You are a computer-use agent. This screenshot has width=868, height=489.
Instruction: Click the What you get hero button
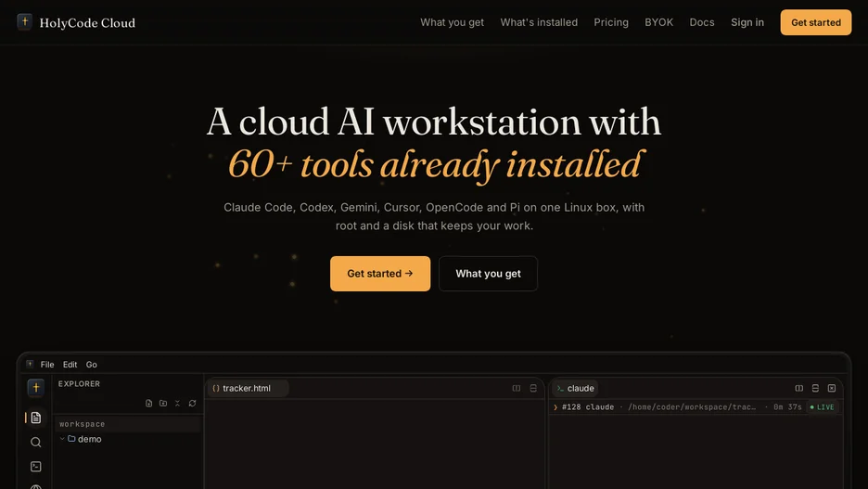(488, 274)
